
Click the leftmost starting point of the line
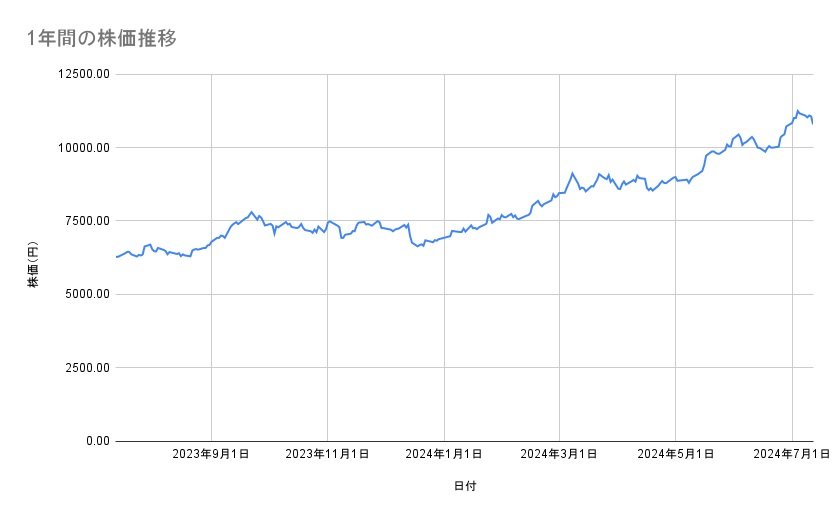pyautogui.click(x=117, y=257)
